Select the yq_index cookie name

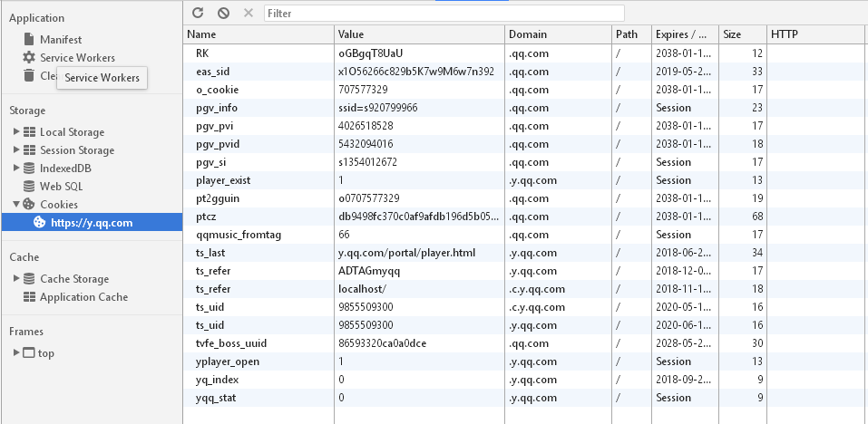point(218,380)
